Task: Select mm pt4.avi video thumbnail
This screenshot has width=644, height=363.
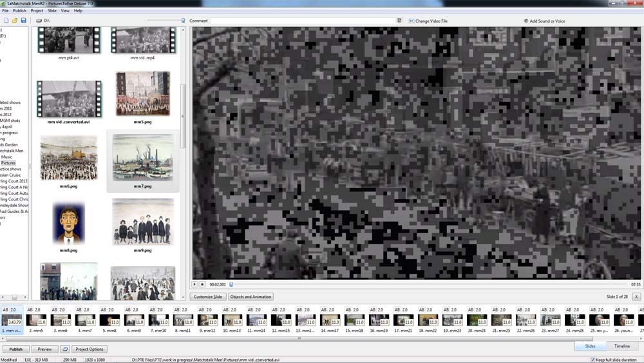Action: pos(69,40)
